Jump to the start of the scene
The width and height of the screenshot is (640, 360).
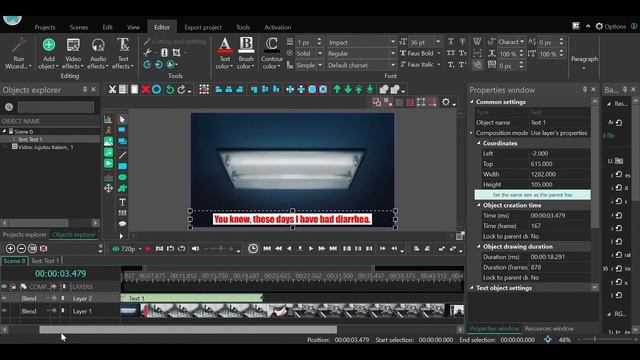click(x=267, y=249)
